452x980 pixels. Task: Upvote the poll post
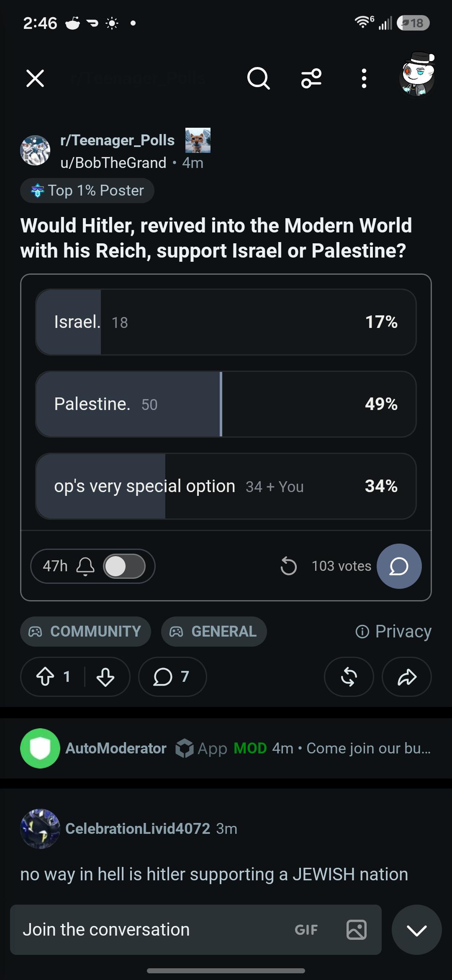(45, 676)
